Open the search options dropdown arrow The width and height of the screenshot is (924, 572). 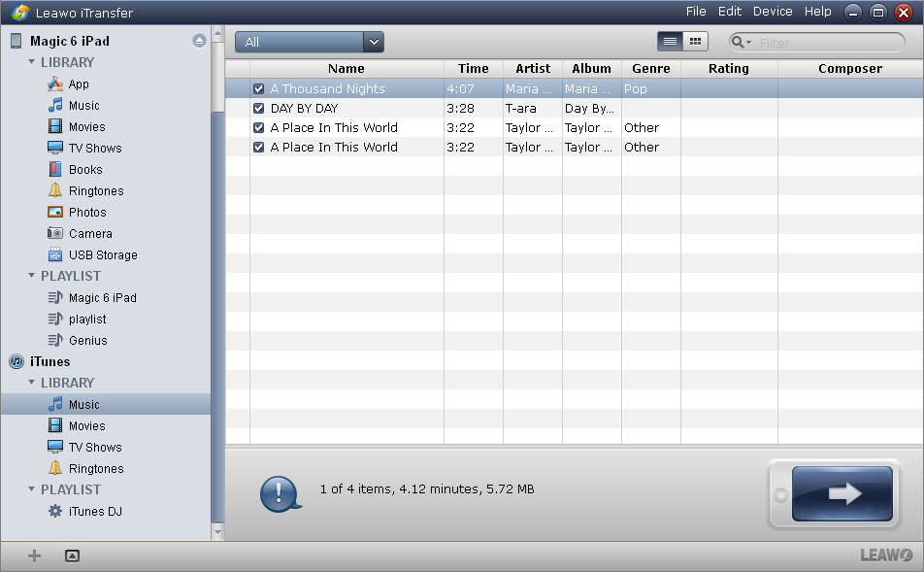click(749, 43)
